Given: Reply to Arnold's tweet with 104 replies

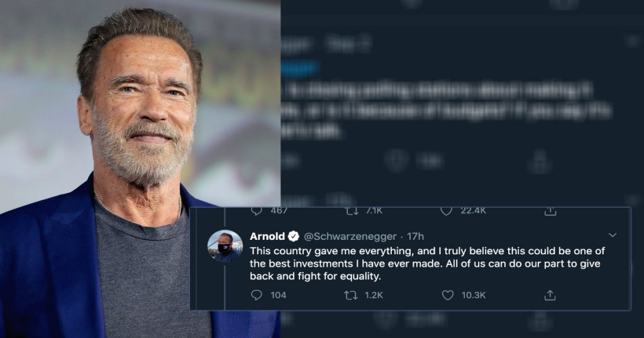Looking at the screenshot, I should pos(257,295).
